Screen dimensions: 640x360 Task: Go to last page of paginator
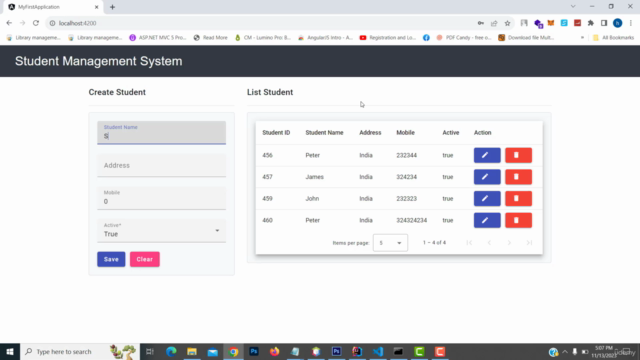(529, 242)
